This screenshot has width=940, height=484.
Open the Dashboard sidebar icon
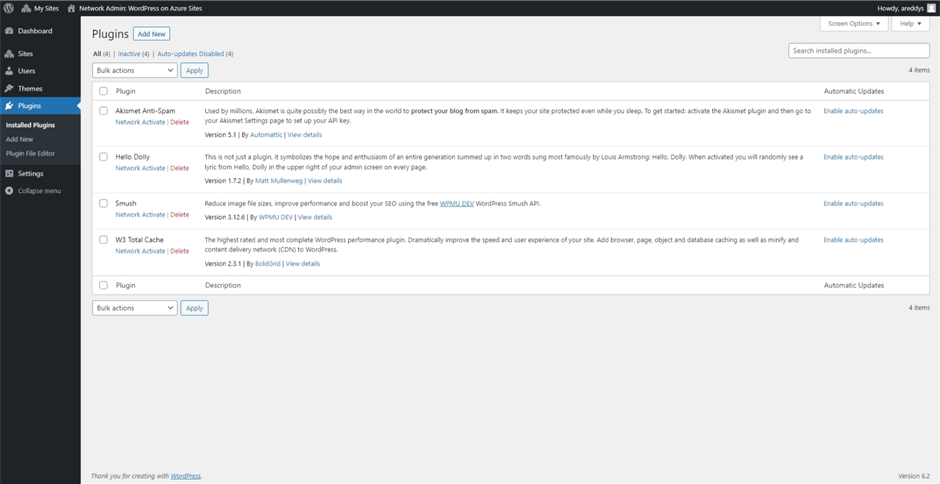tap(9, 31)
